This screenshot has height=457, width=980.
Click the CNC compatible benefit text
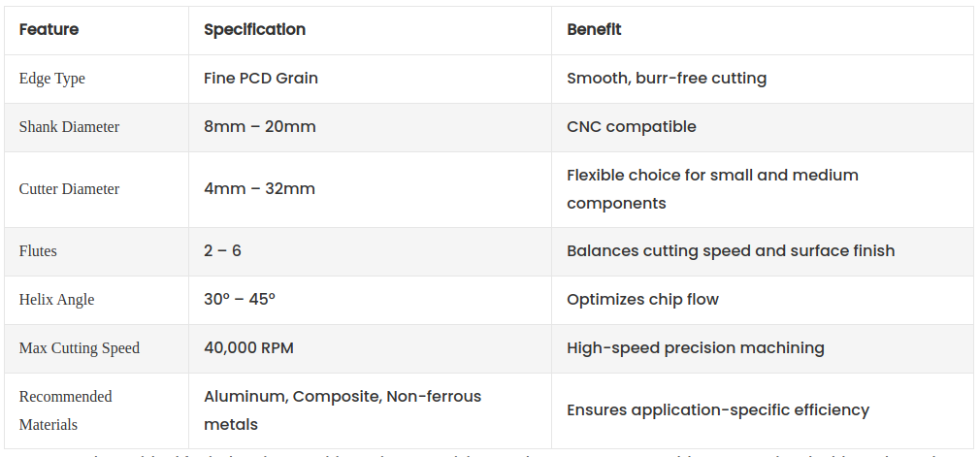point(631,127)
